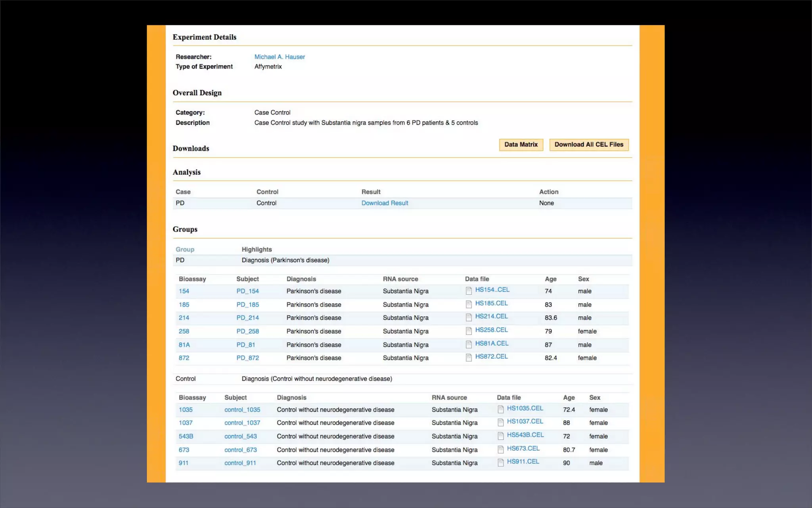Click file icon beside HS1035.CEL
The image size is (812, 508).
point(500,409)
